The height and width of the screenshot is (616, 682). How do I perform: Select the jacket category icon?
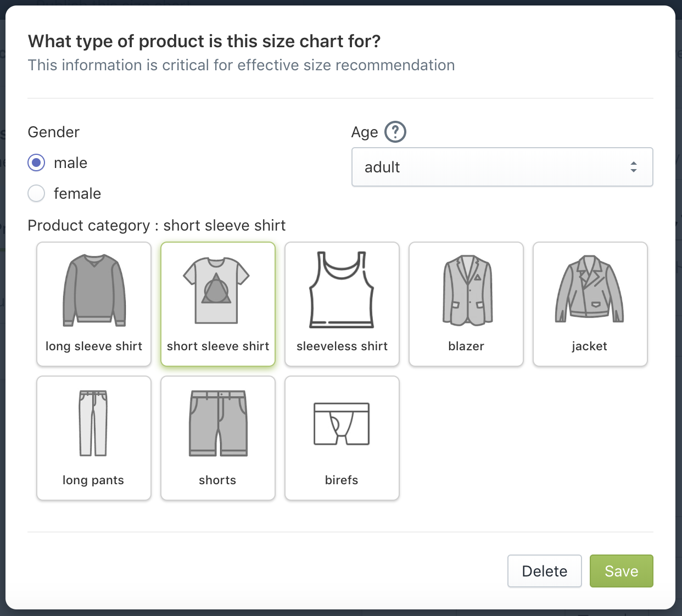590,304
